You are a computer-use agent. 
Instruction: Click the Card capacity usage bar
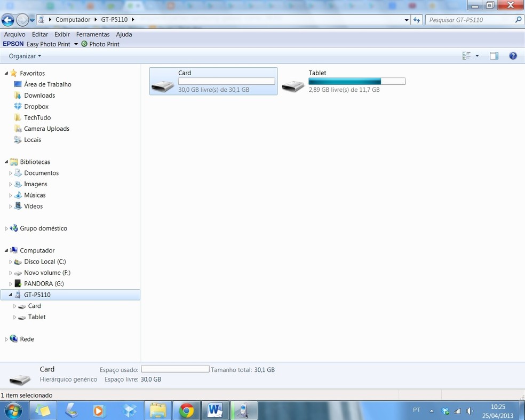pyautogui.click(x=227, y=81)
